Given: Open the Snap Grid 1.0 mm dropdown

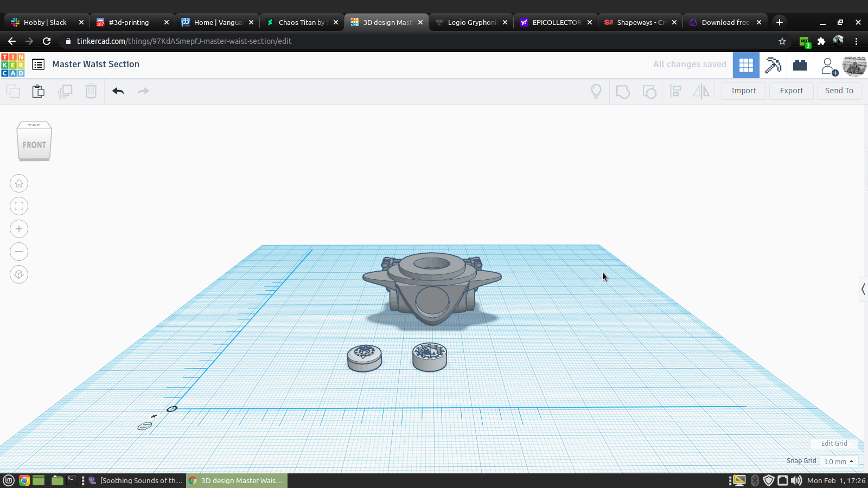Looking at the screenshot, I should click(x=839, y=461).
